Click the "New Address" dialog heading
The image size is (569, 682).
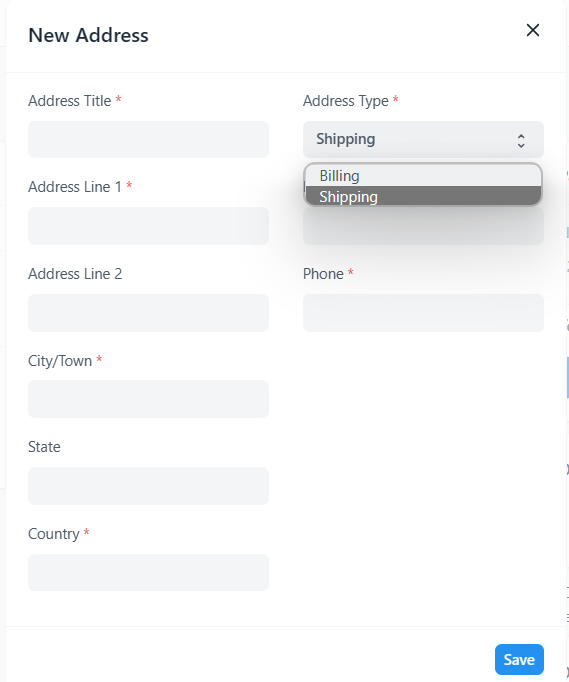pos(88,35)
